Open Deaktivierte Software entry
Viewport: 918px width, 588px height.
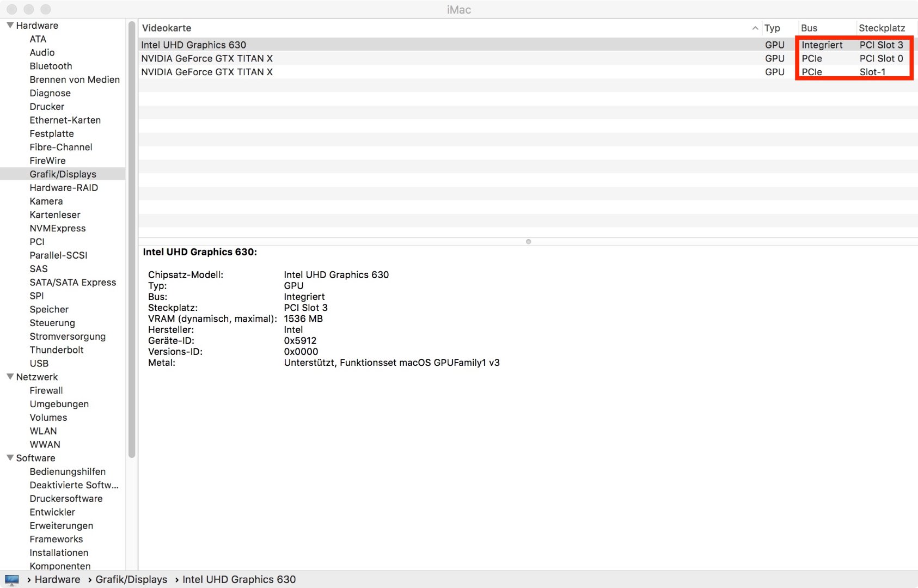pos(74,485)
